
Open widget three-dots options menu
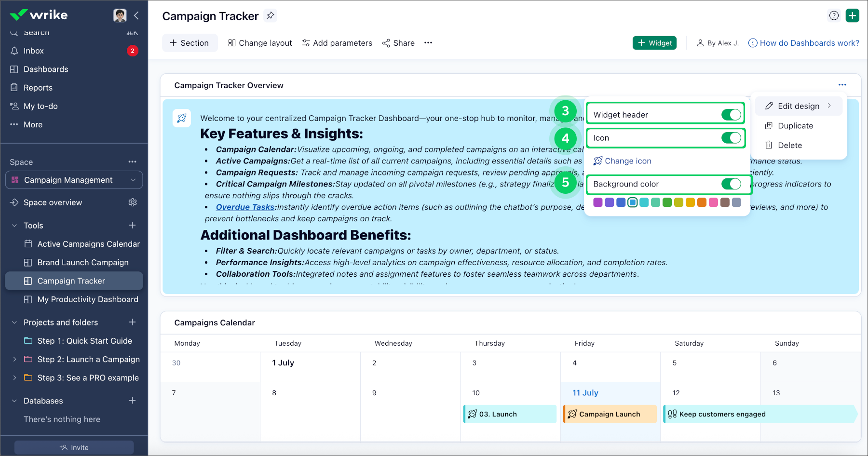(842, 85)
